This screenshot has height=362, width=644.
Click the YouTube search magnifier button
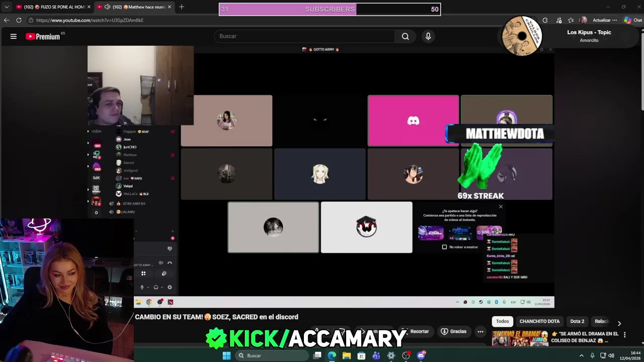(x=405, y=36)
